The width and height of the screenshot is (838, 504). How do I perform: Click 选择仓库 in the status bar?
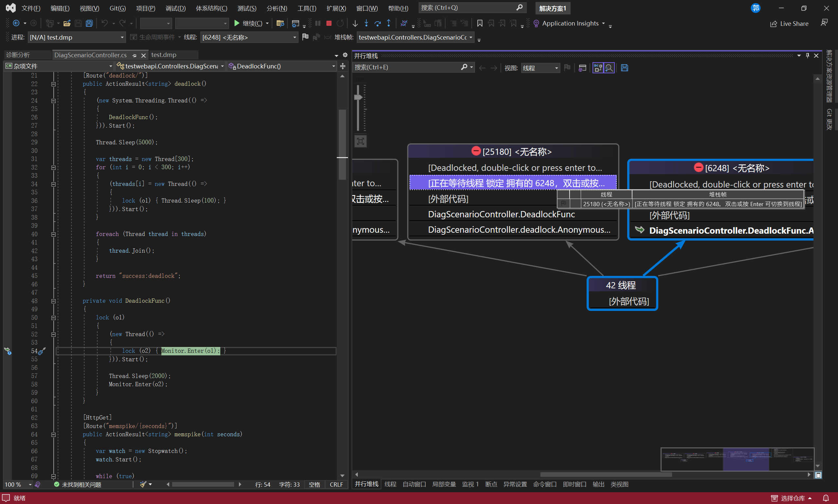point(792,498)
